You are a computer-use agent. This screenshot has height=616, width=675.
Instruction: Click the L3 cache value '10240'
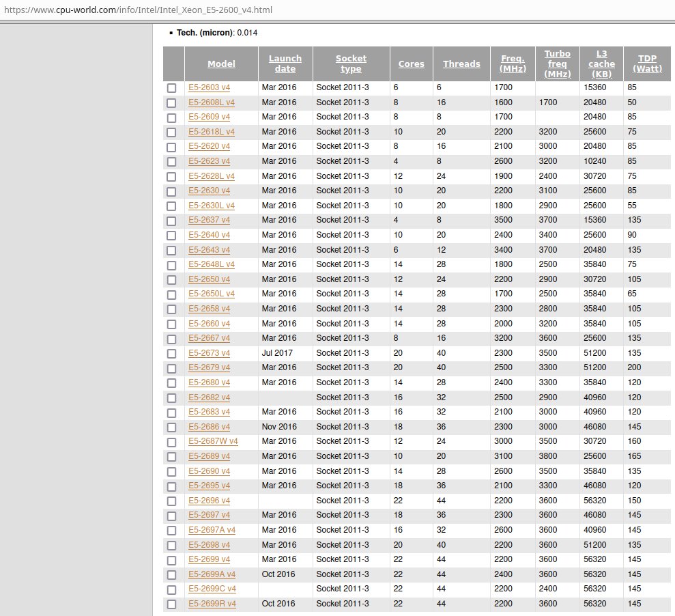pos(594,161)
